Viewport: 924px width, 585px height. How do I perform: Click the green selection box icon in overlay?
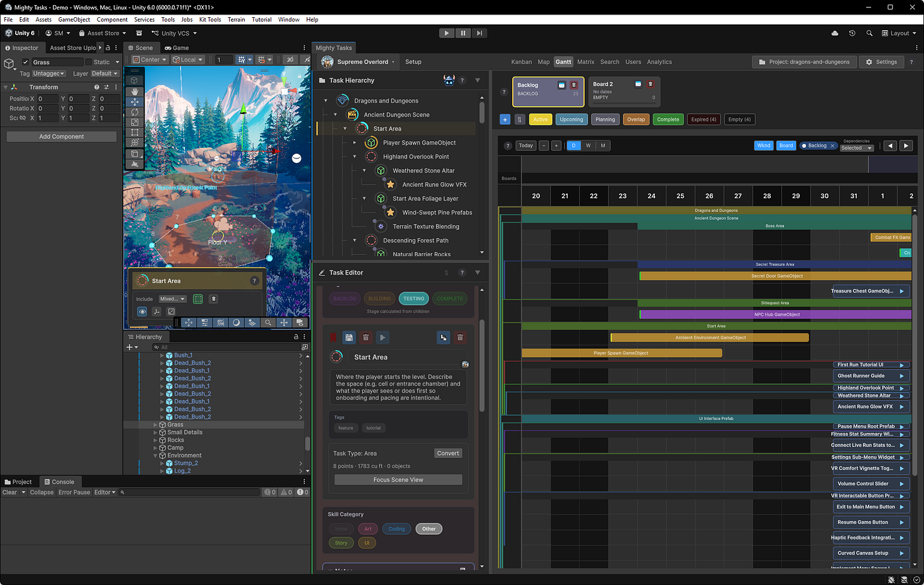pos(198,299)
